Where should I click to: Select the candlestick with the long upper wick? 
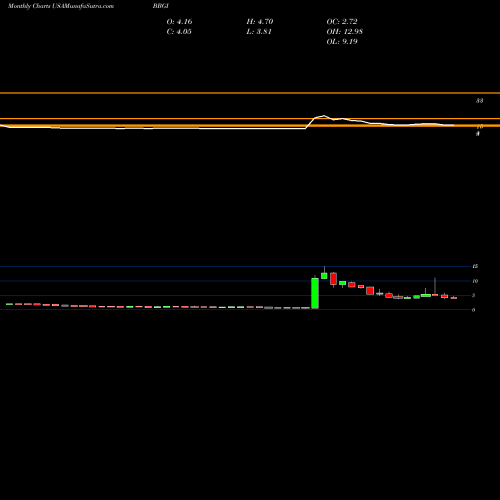click(x=435, y=287)
